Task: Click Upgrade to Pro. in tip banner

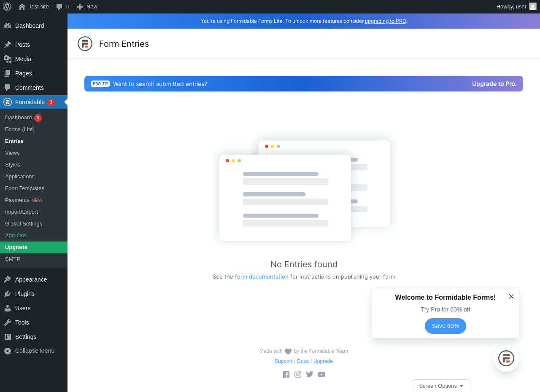Action: coord(494,84)
